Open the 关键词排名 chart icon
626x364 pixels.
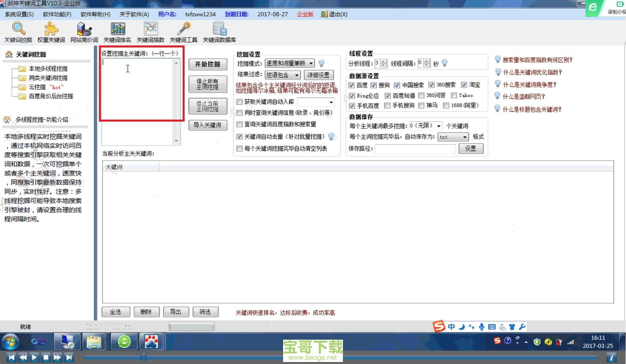117,32
